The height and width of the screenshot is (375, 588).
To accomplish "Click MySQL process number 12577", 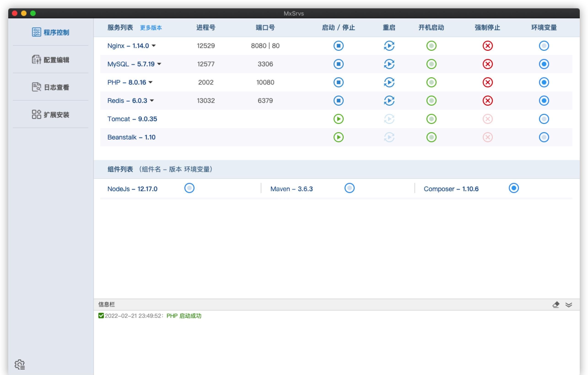I will [206, 64].
